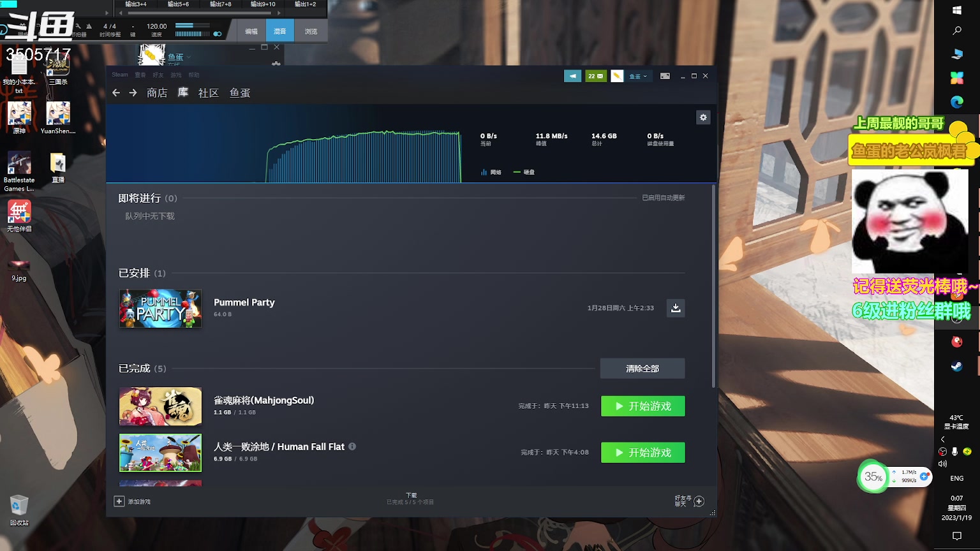Click ENG input language indicator

click(956, 478)
